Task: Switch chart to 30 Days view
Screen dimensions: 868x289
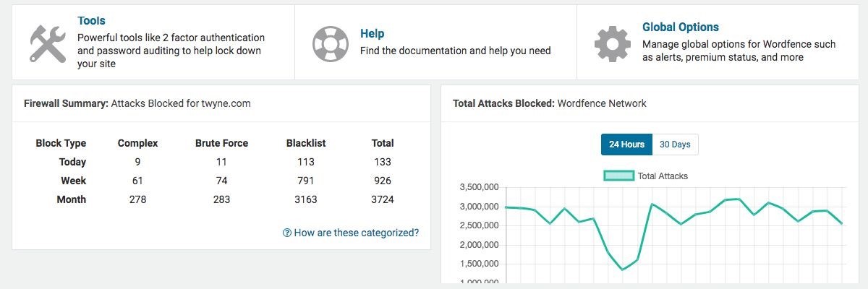Action: pos(675,144)
